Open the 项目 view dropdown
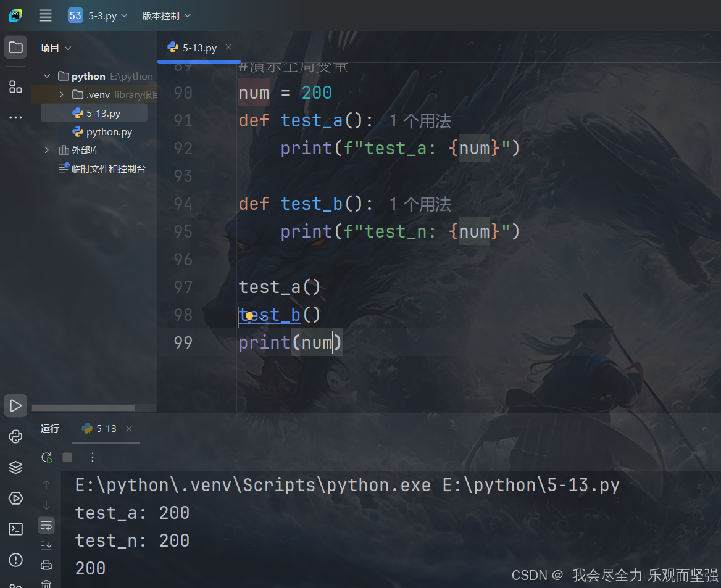The image size is (721, 588). 56,48
